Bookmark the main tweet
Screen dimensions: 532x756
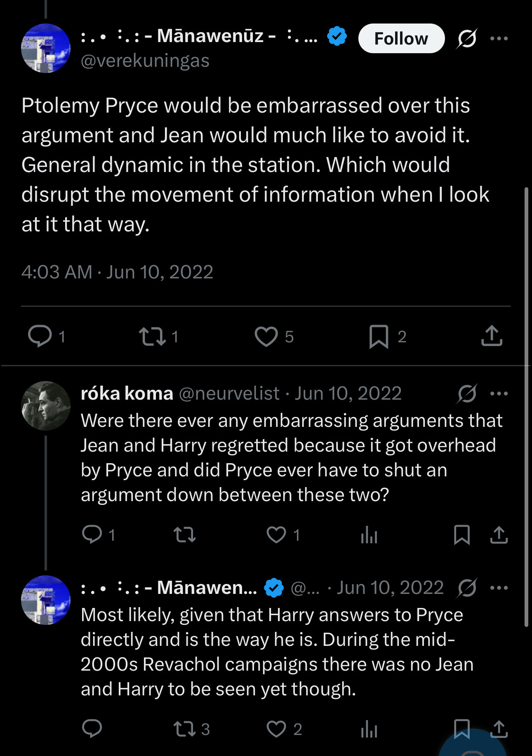click(x=379, y=336)
